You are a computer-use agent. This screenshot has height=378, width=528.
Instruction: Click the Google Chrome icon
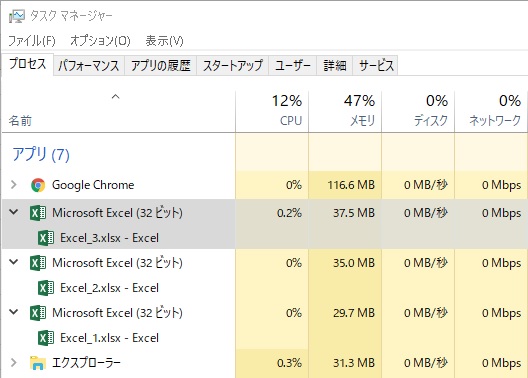click(x=38, y=185)
